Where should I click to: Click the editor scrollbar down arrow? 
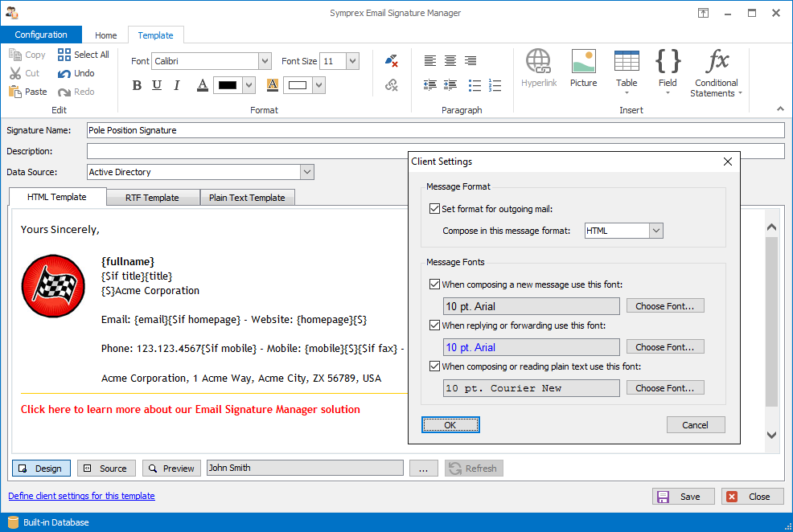coord(771,435)
